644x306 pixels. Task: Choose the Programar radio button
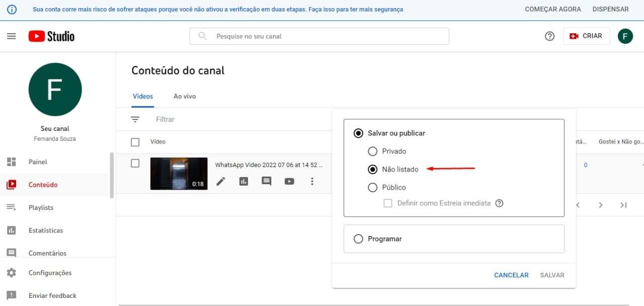point(358,239)
